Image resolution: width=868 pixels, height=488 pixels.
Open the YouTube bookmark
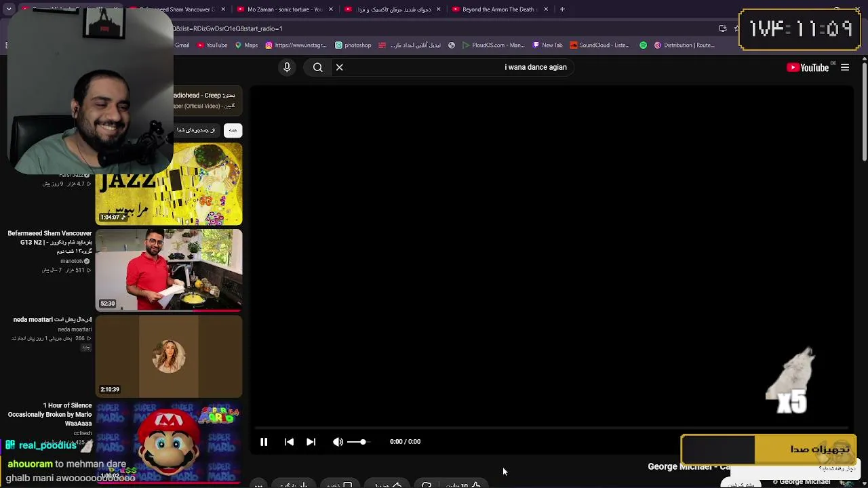[212, 45]
